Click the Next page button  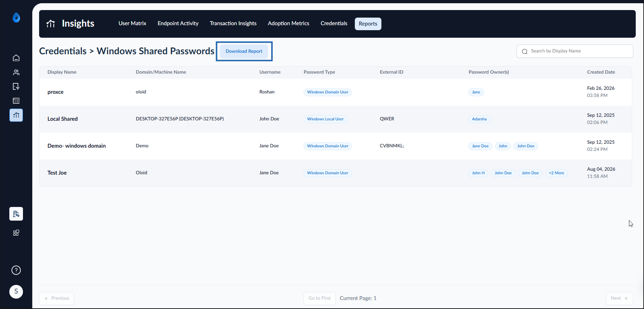619,298
